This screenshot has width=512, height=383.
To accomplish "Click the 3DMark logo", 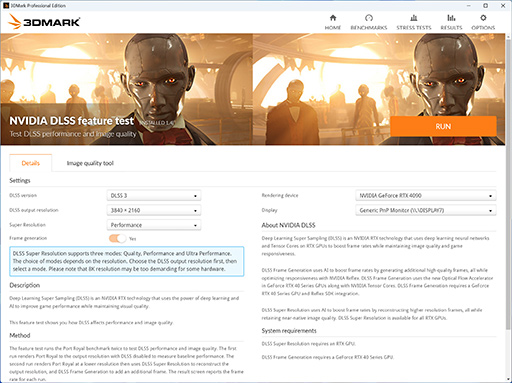I will (44, 22).
